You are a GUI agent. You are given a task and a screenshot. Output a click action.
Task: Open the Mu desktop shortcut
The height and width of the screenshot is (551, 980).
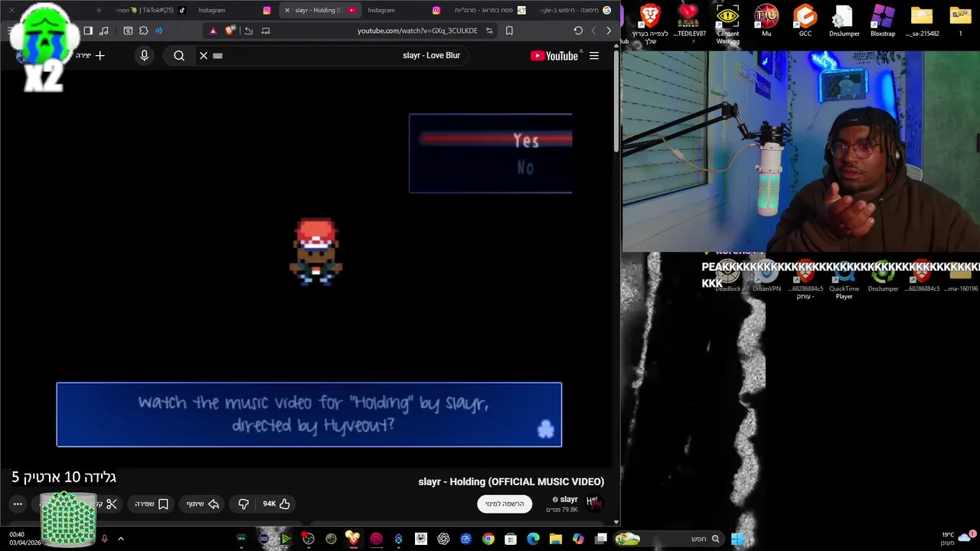point(766,21)
